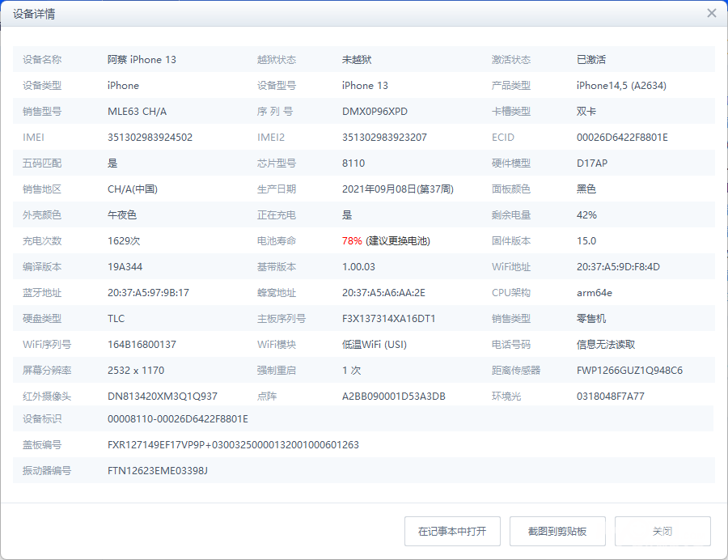
Task: Click the Bluetooth address 20:37:A5:97:9B:17
Action: click(x=148, y=293)
